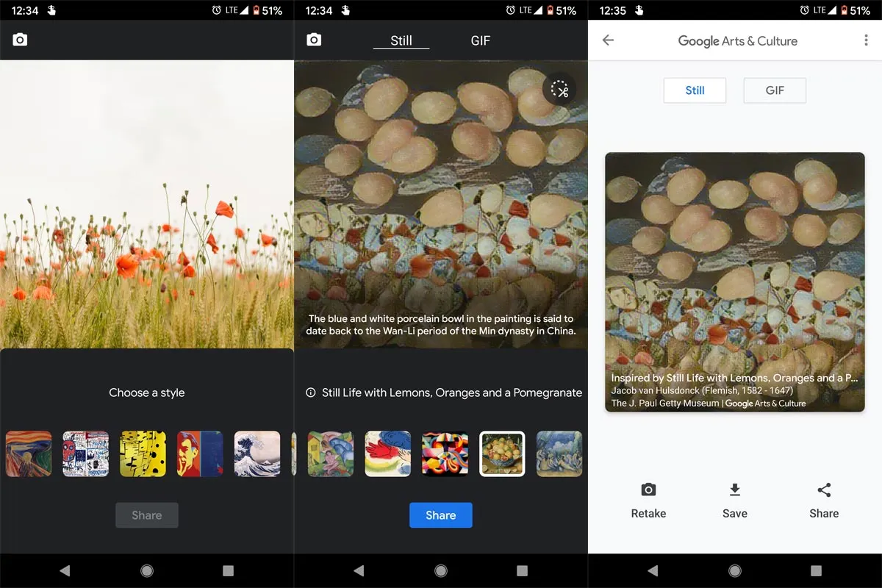Open the stylized result image card
Viewport: 882px width, 588px height.
734,282
